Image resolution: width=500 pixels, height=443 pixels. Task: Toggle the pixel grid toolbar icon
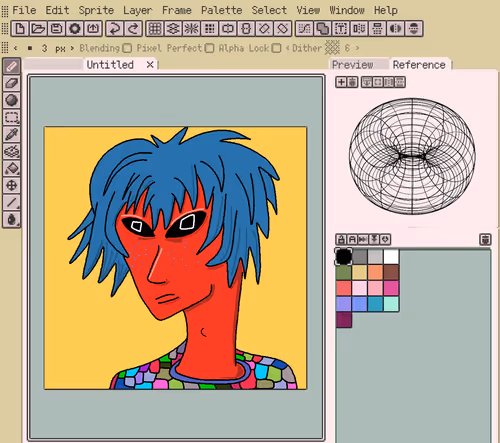click(155, 29)
